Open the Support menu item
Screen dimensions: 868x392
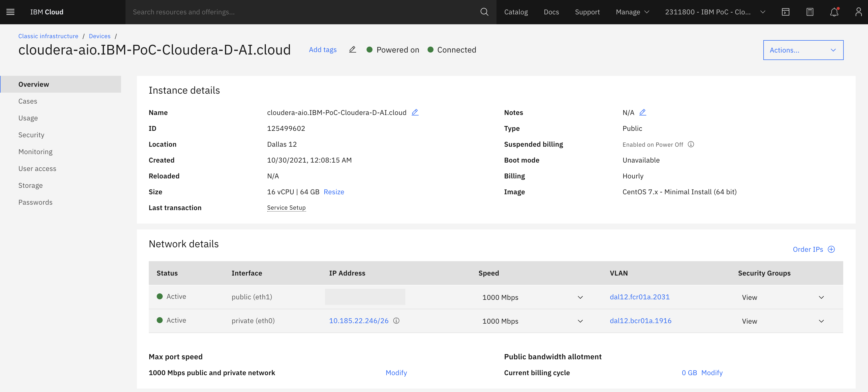pos(587,12)
